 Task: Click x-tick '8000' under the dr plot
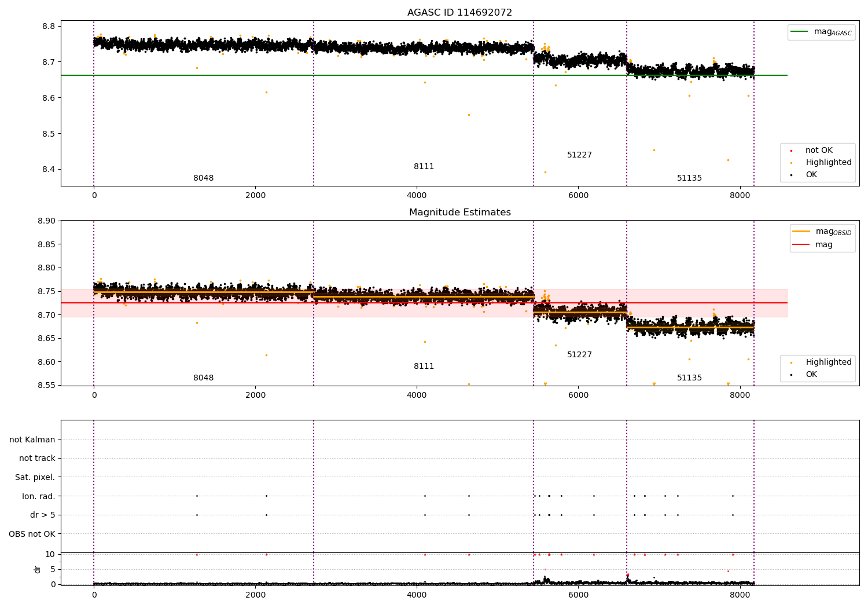pos(740,595)
